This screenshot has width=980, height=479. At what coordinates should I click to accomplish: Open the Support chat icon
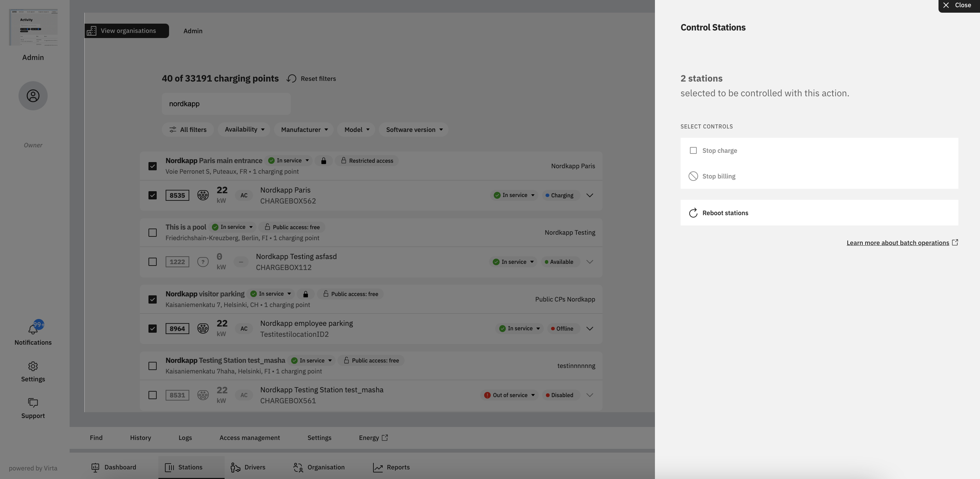33,403
